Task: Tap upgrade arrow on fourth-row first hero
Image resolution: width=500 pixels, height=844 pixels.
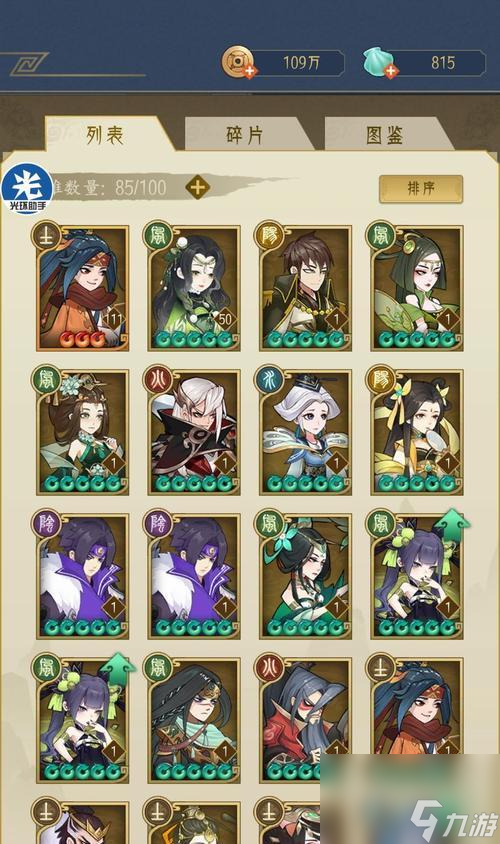Action: pos(117,665)
